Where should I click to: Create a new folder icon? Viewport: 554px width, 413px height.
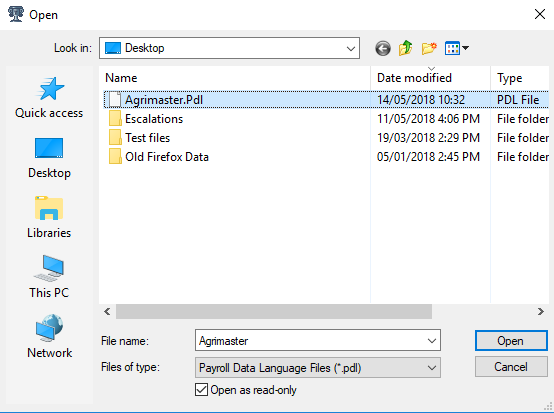[x=429, y=48]
